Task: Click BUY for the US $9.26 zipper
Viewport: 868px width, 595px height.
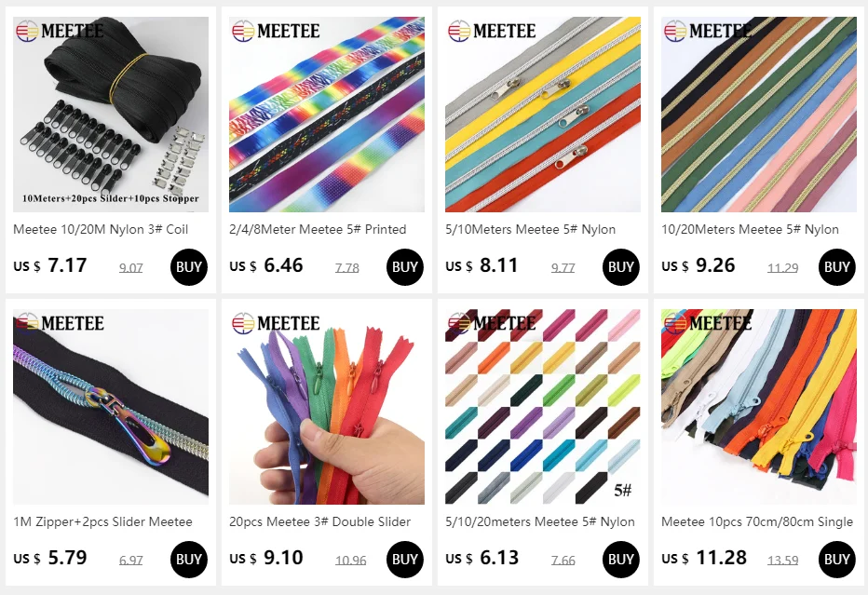Action: point(836,267)
